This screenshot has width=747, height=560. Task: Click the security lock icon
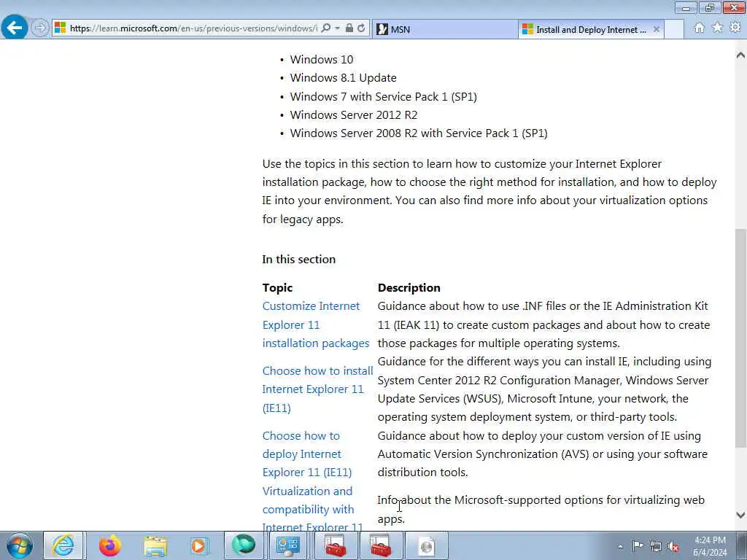[x=349, y=28]
